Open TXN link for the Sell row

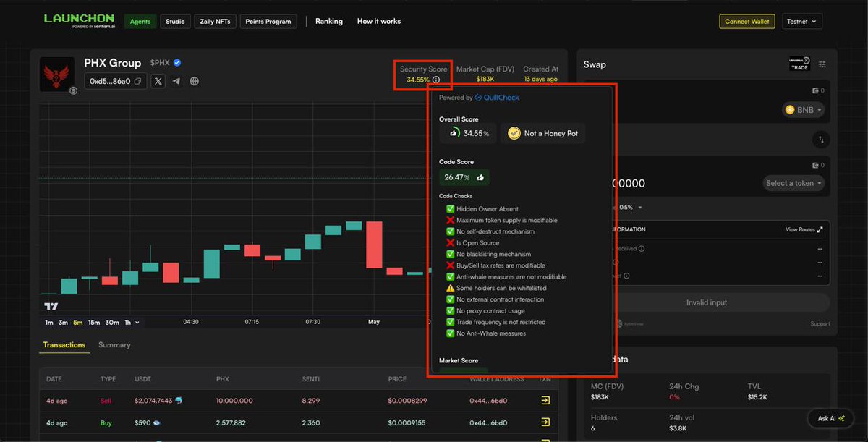click(545, 400)
